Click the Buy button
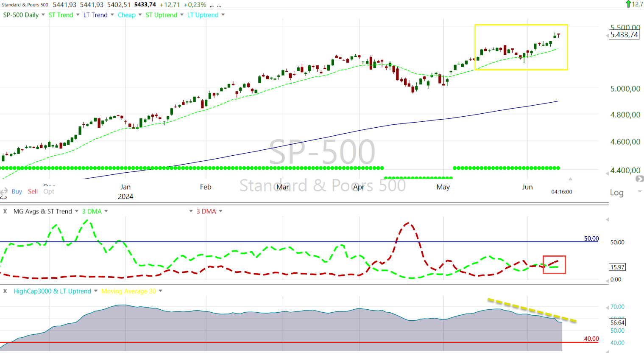This screenshot has height=353, width=644. 17,191
